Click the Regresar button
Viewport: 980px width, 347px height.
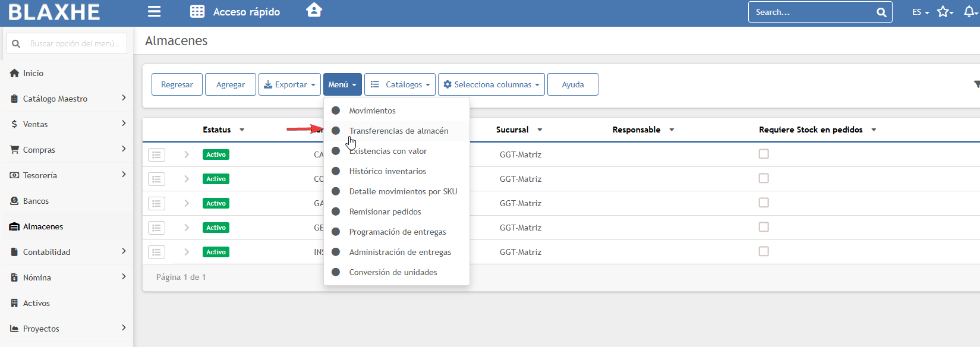pos(177,84)
